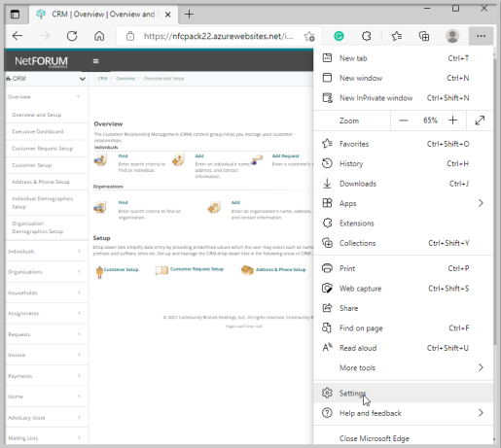Viewport: 501px width, 448px height.
Task: Open Individual Demographics Setup link
Action: (x=42, y=202)
